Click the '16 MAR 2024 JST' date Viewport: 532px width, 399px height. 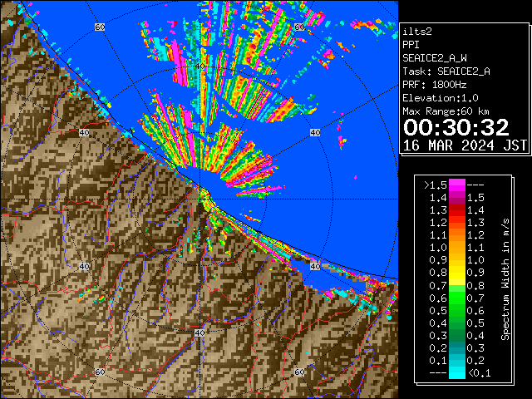[x=465, y=145]
